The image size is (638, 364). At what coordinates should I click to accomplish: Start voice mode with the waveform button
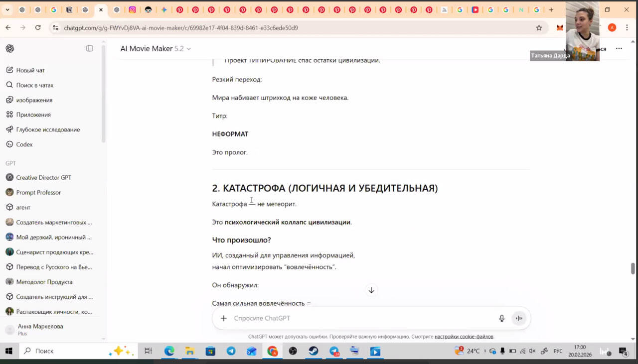point(519,318)
